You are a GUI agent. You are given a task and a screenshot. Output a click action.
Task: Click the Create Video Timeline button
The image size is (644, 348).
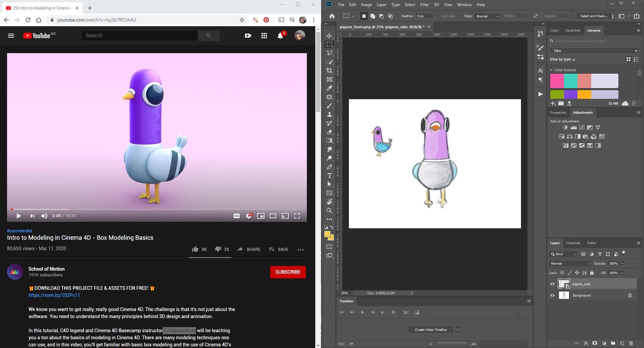(431, 330)
